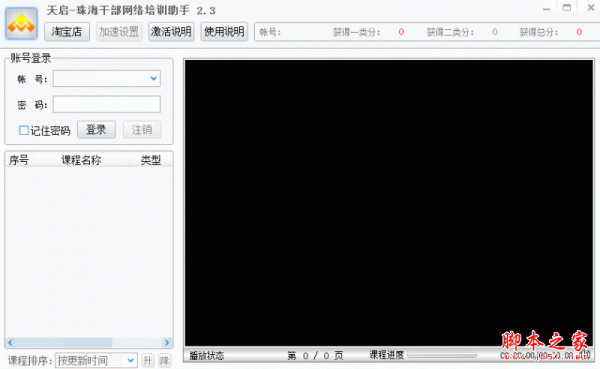Screen dimensions: 600x369
Task: Click the 登录 login button
Action: click(x=96, y=130)
